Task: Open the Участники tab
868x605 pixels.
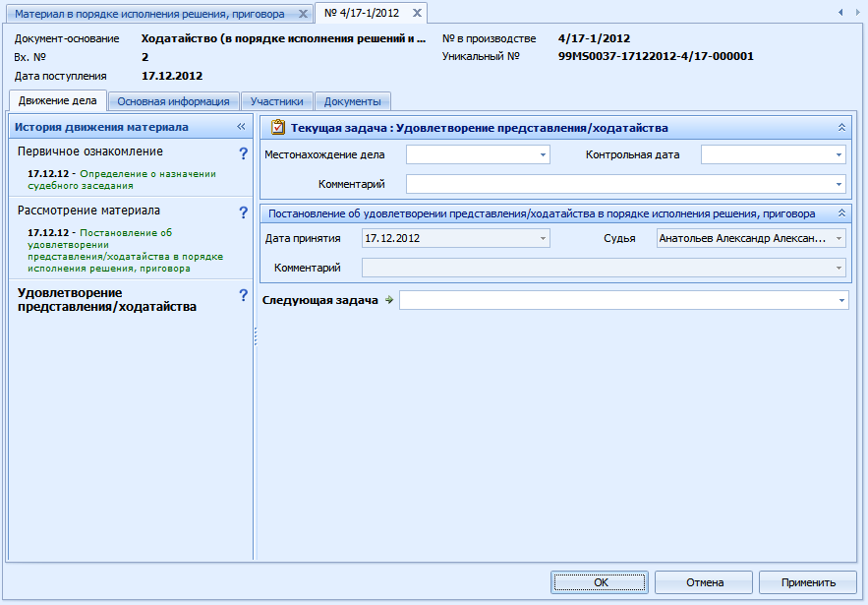Action: (277, 101)
